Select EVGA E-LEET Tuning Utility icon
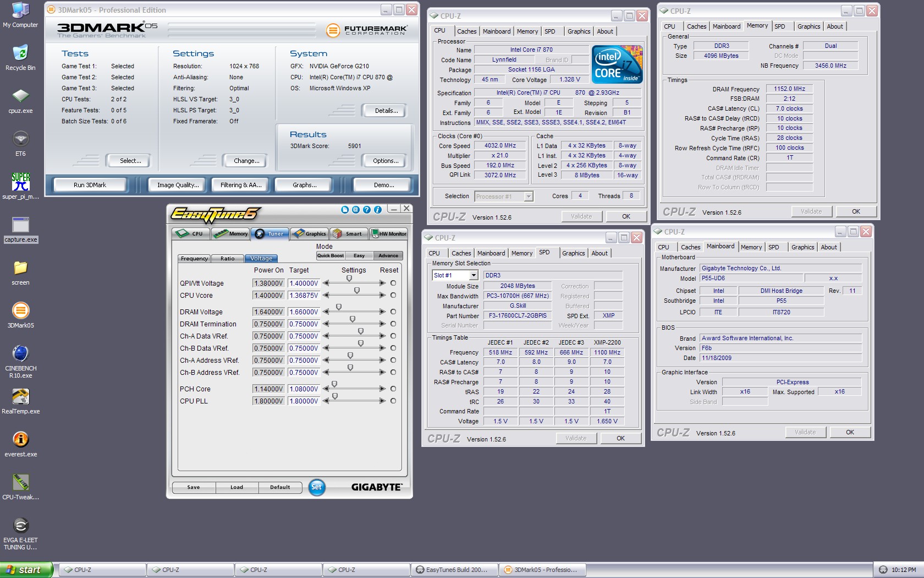The height and width of the screenshot is (578, 924). tap(20, 533)
